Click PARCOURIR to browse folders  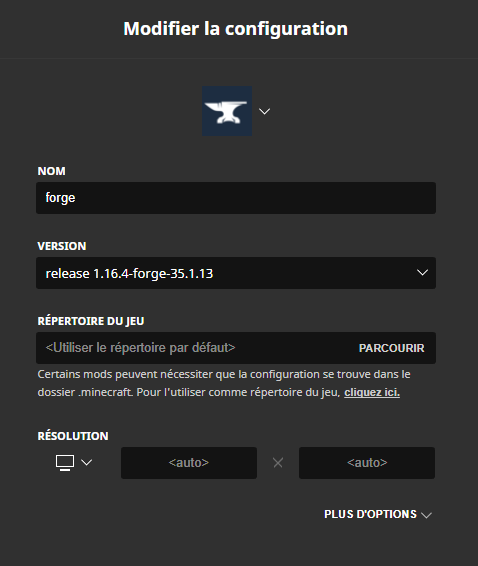[x=392, y=348]
